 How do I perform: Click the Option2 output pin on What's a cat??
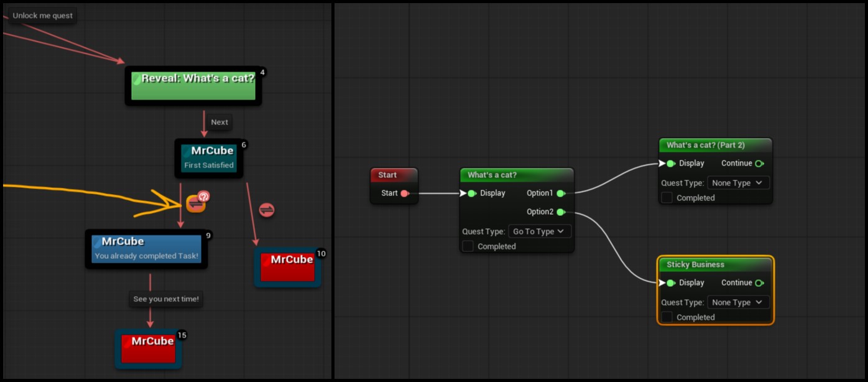(x=561, y=212)
